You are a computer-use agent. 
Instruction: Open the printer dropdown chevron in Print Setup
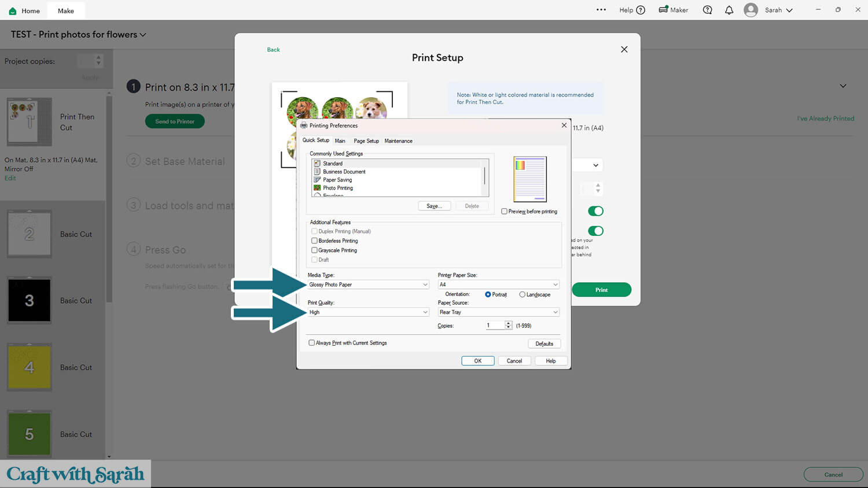tap(595, 165)
